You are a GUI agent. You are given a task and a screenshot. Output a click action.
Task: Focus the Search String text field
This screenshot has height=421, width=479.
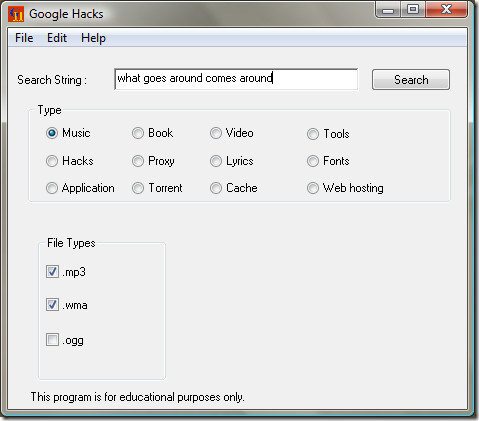click(x=236, y=79)
